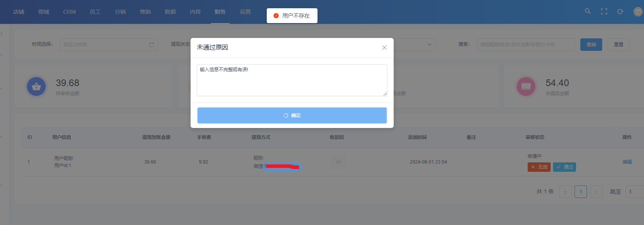The height and width of the screenshot is (225, 644).
Task: Open the 营销 menu tab
Action: pos(145,12)
